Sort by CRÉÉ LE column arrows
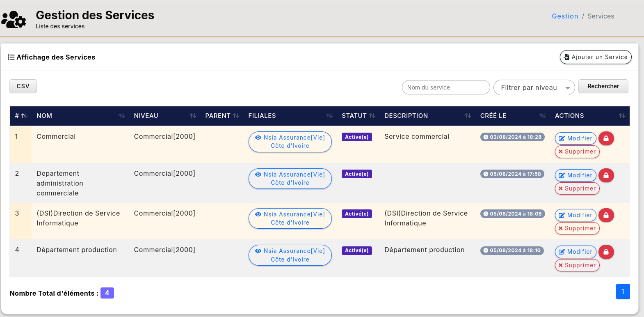The image size is (644, 317). click(542, 116)
